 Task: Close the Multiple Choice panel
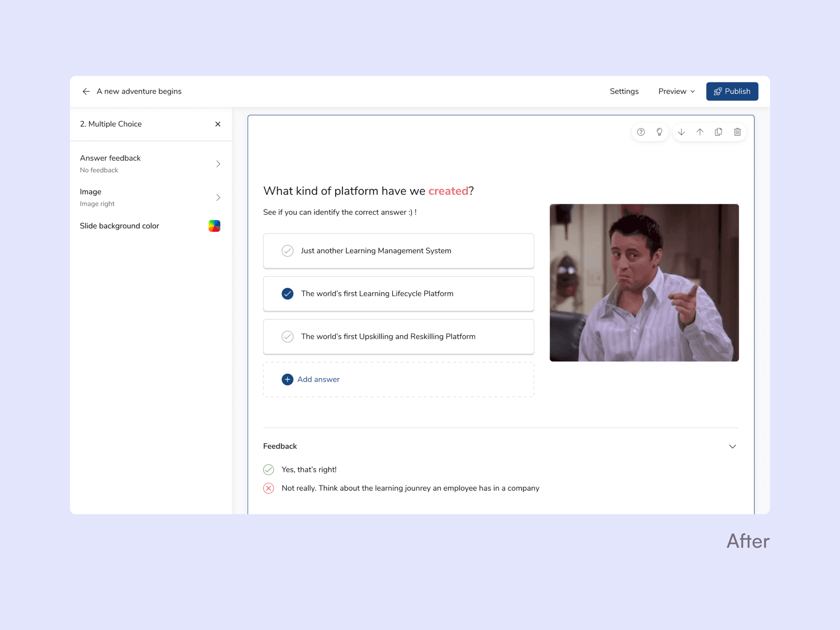coord(218,124)
